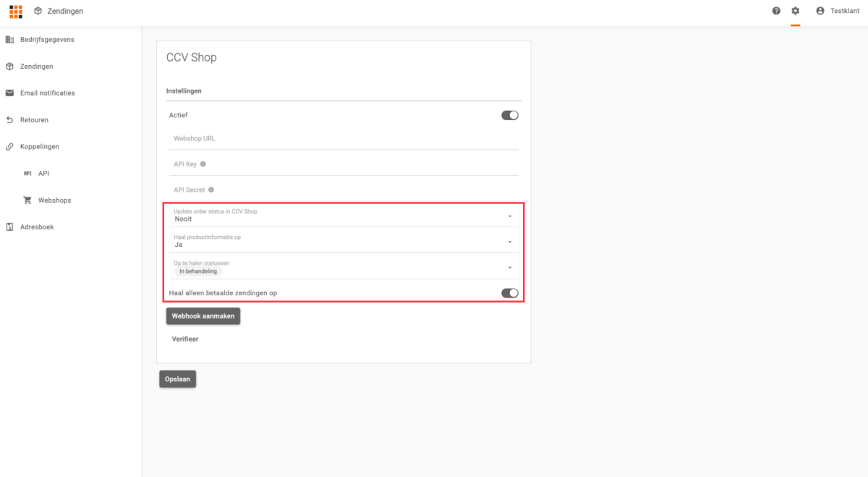Click the Webshops shopping cart icon
Screen dimensions: 868x477
(27, 200)
